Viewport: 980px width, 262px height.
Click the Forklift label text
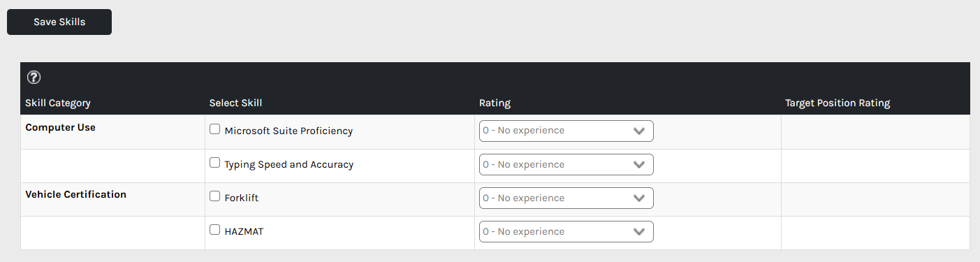click(x=242, y=198)
